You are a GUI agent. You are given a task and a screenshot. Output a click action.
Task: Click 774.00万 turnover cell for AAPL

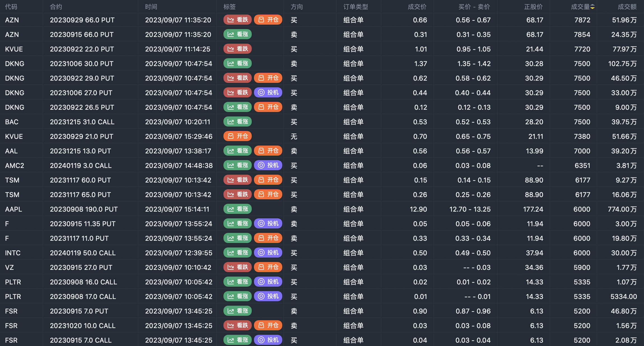[x=622, y=209]
